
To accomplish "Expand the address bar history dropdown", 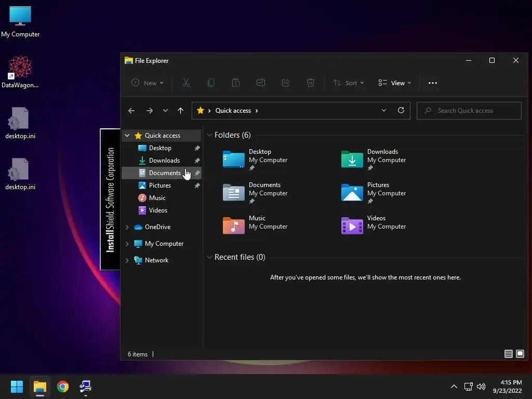I will pos(384,110).
